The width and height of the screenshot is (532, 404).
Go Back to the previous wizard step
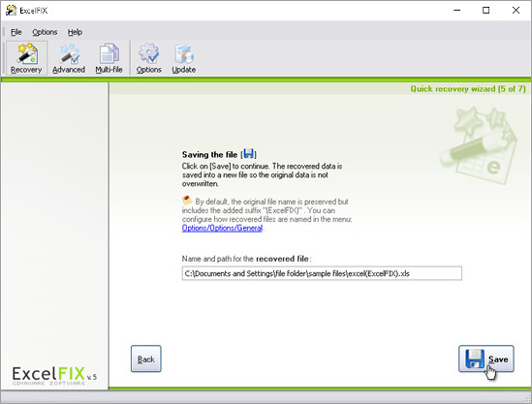point(146,358)
